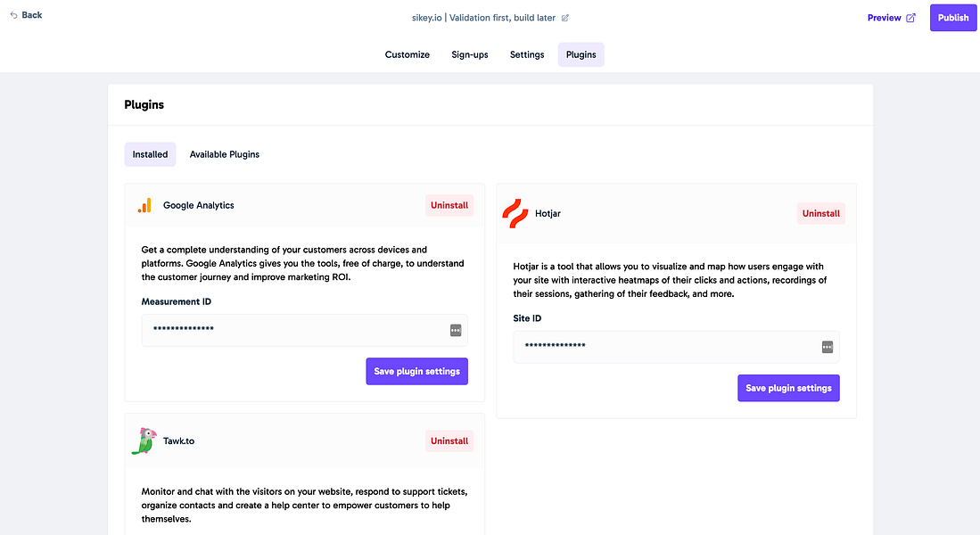Screen dimensions: 980x535
Task: Click the reveal icon on the Measurement ID field
Action: click(x=456, y=330)
